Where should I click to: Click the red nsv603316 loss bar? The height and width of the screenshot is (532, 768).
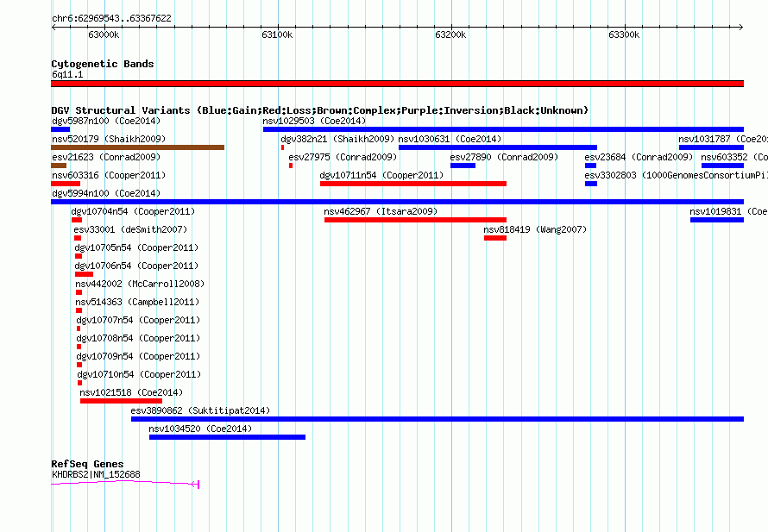pos(66,184)
